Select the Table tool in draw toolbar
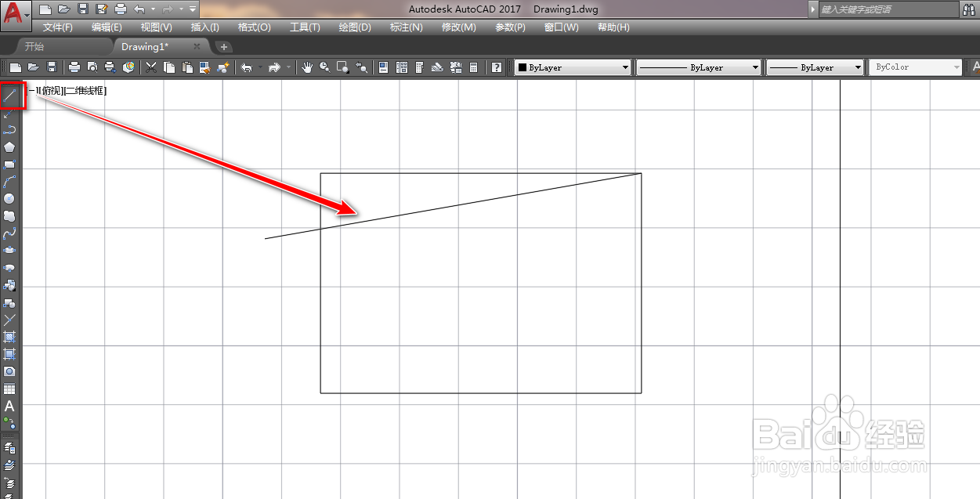Image resolution: width=980 pixels, height=499 pixels. pos(9,389)
